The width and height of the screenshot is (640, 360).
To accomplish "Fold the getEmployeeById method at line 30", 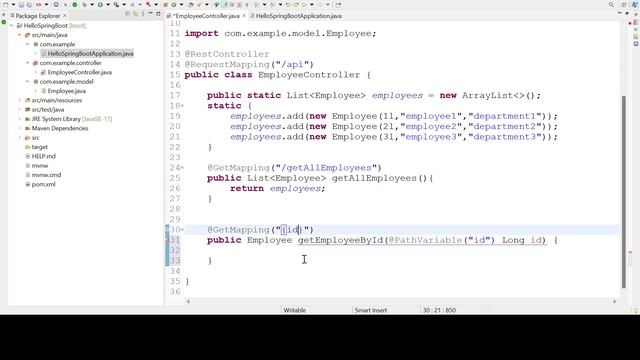I will point(182,230).
